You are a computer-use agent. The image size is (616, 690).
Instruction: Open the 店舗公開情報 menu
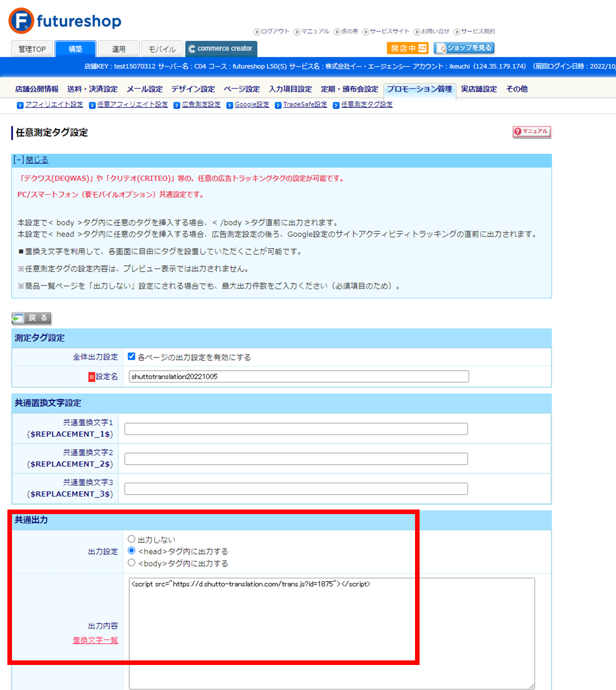(36, 89)
